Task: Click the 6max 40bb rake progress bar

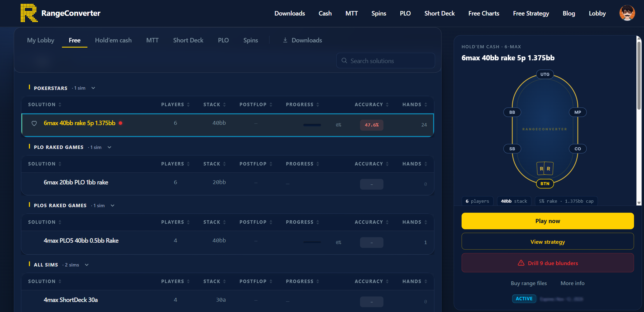Action: 312,125
